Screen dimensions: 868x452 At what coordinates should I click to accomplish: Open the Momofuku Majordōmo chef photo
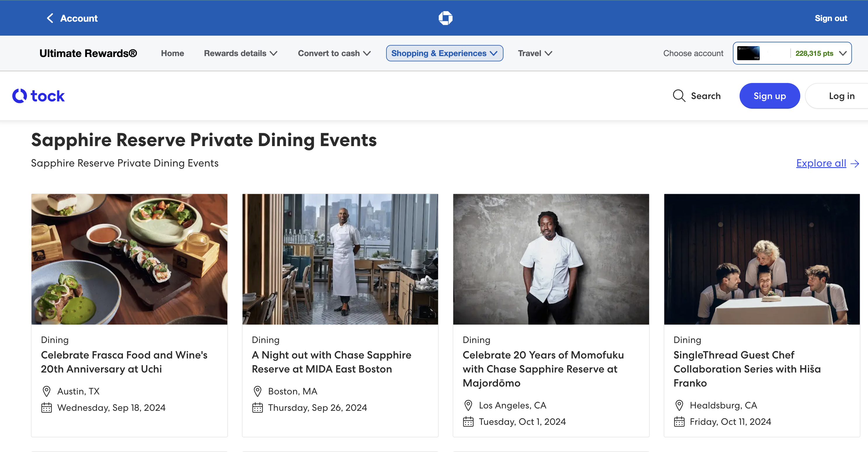pos(550,259)
